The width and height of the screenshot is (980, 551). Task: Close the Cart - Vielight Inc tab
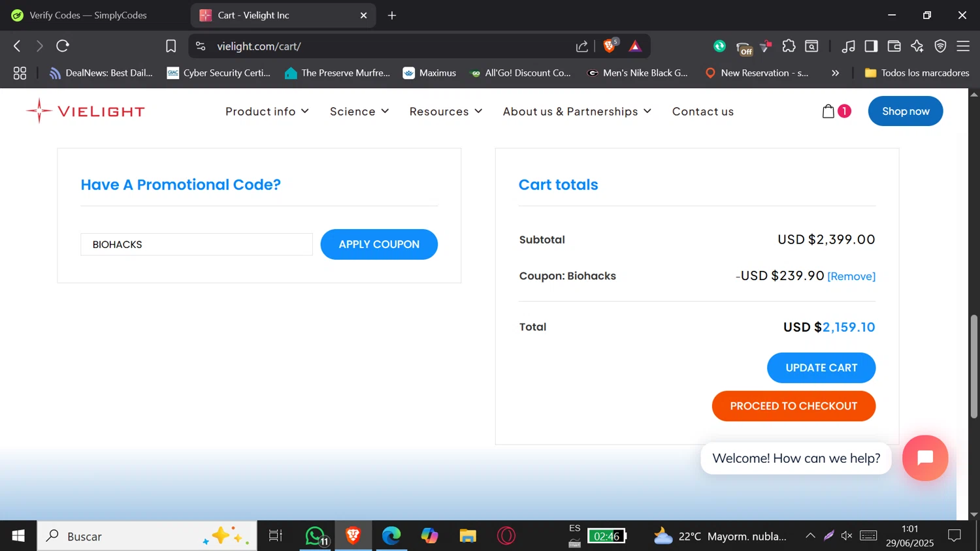(364, 15)
